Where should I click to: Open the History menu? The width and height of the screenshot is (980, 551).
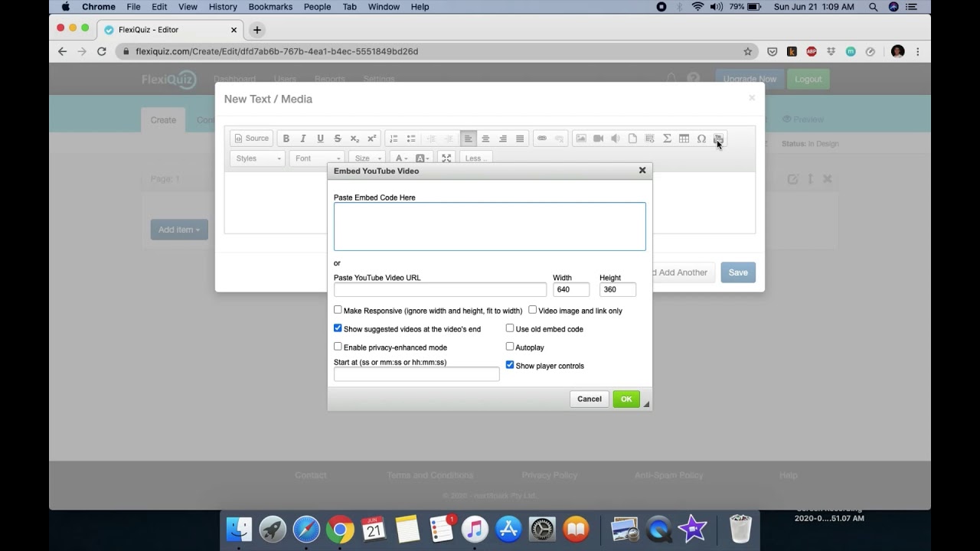coord(223,7)
